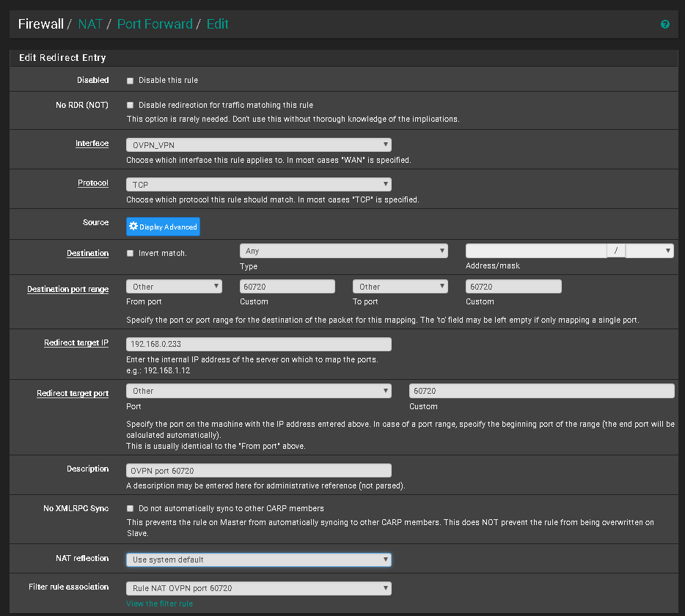The height and width of the screenshot is (616, 685).
Task: Click the help question mark icon
Action: [664, 24]
